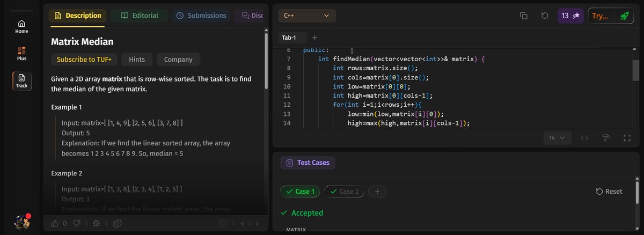Open the Company button
The height and width of the screenshot is (235, 644).
pos(178,60)
